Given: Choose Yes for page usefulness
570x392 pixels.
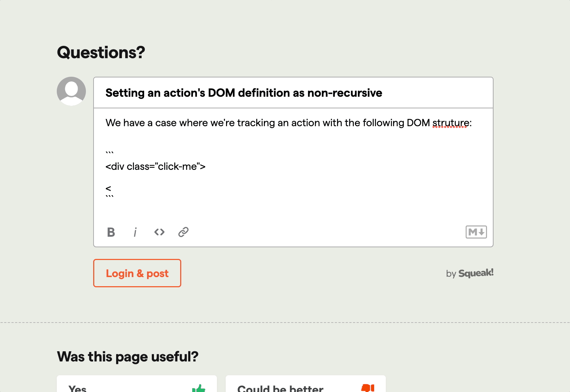Looking at the screenshot, I should (137, 384).
